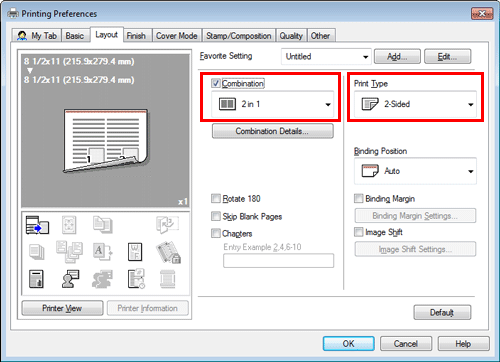The height and width of the screenshot is (362, 500).
Task: Select the Other tab
Action: (x=320, y=36)
